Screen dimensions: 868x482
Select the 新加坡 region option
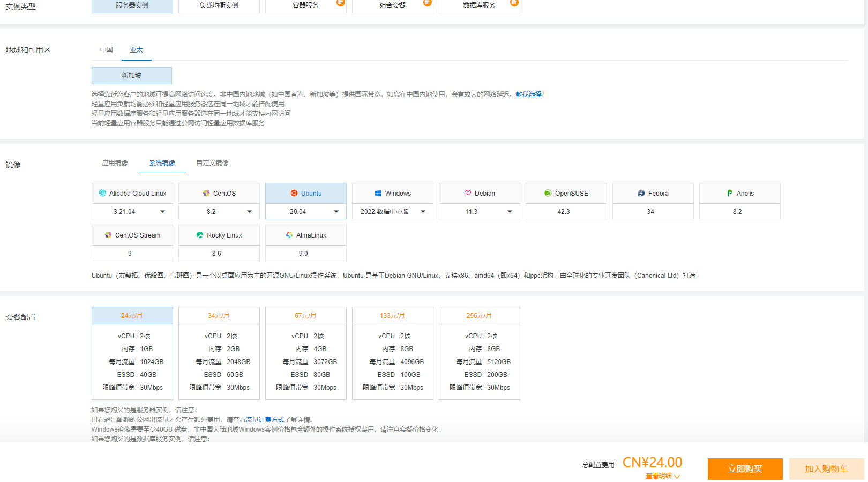coord(132,76)
